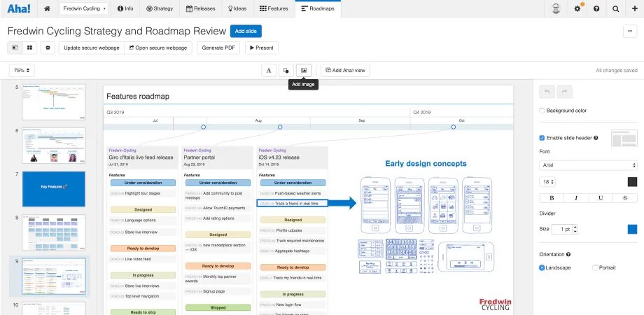Click the Orientation help icon
Image resolution: width=644 pixels, height=315 pixels.
[568, 255]
